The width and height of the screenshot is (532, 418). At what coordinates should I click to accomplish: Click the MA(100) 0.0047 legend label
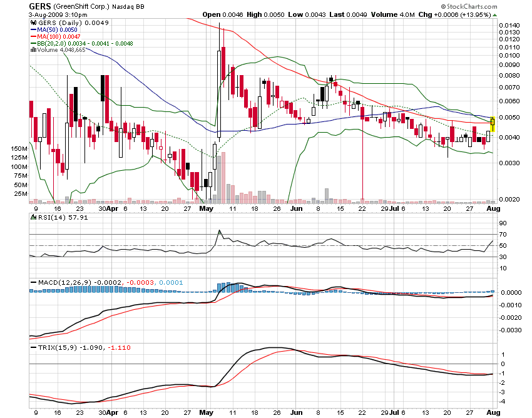[x=59, y=37]
